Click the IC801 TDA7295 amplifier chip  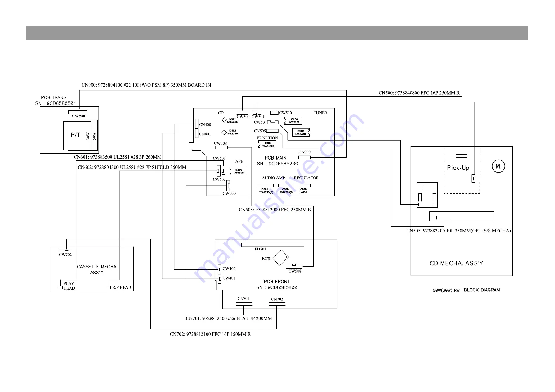click(x=265, y=186)
